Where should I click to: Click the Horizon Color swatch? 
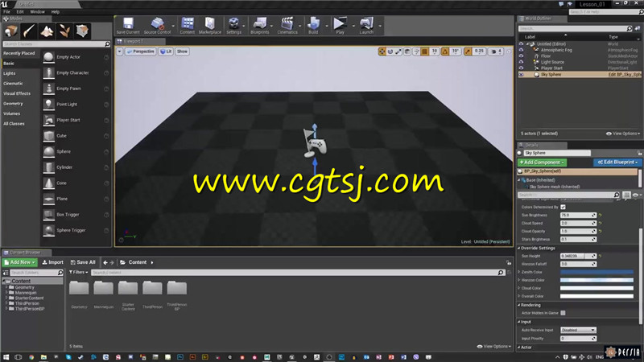pyautogui.click(x=597, y=280)
